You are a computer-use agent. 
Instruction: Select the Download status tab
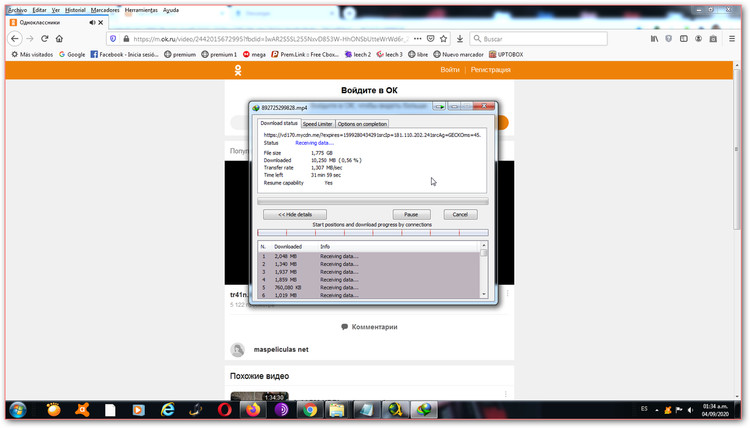[x=279, y=123]
